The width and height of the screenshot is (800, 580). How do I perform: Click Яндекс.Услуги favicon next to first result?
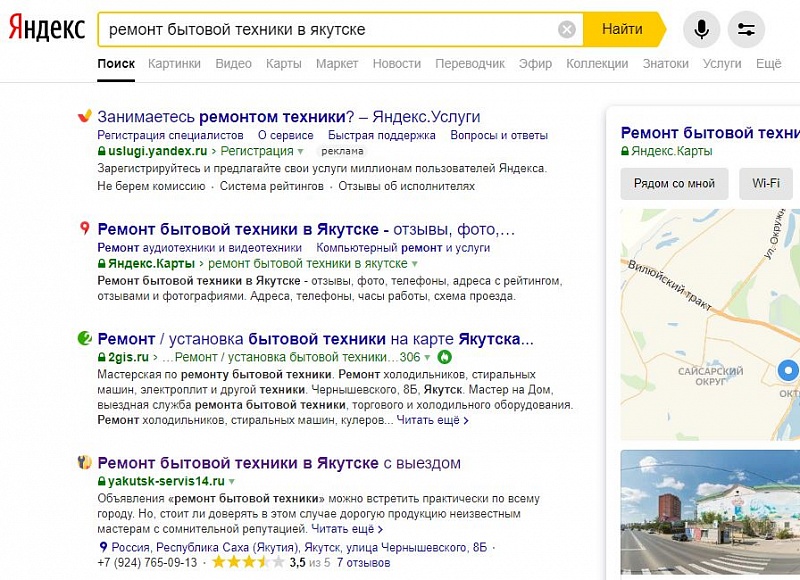pos(84,116)
